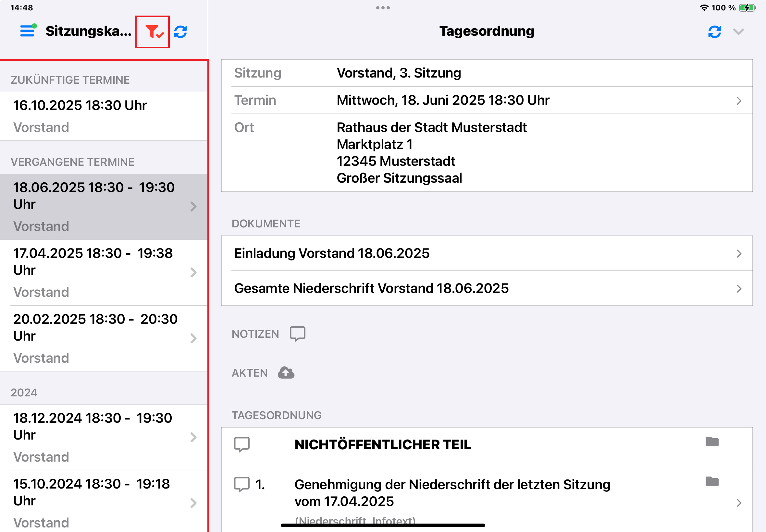Expand the chevron-down menu in Tagesordnung header
The width and height of the screenshot is (766, 532).
pyautogui.click(x=738, y=32)
